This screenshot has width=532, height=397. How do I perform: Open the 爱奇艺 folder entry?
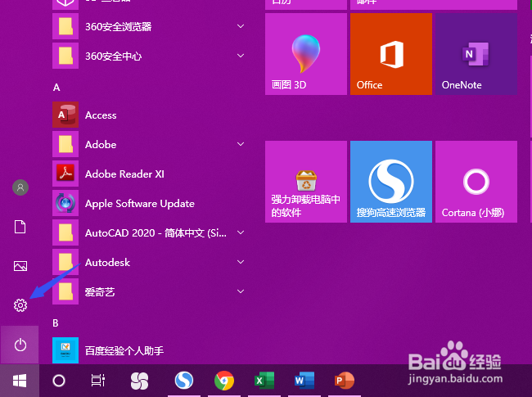click(x=149, y=291)
